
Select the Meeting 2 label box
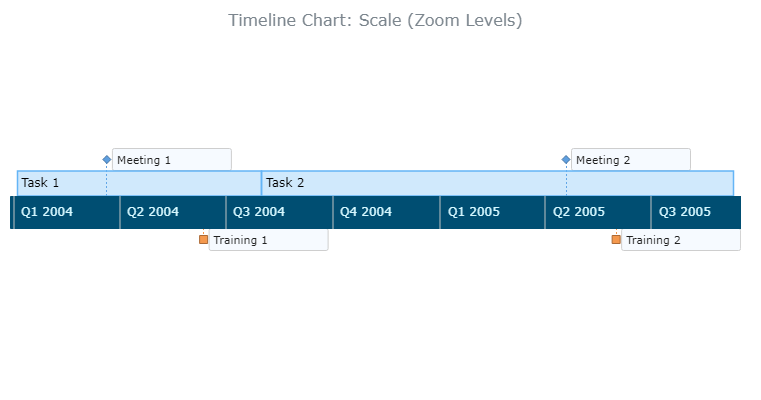click(630, 160)
